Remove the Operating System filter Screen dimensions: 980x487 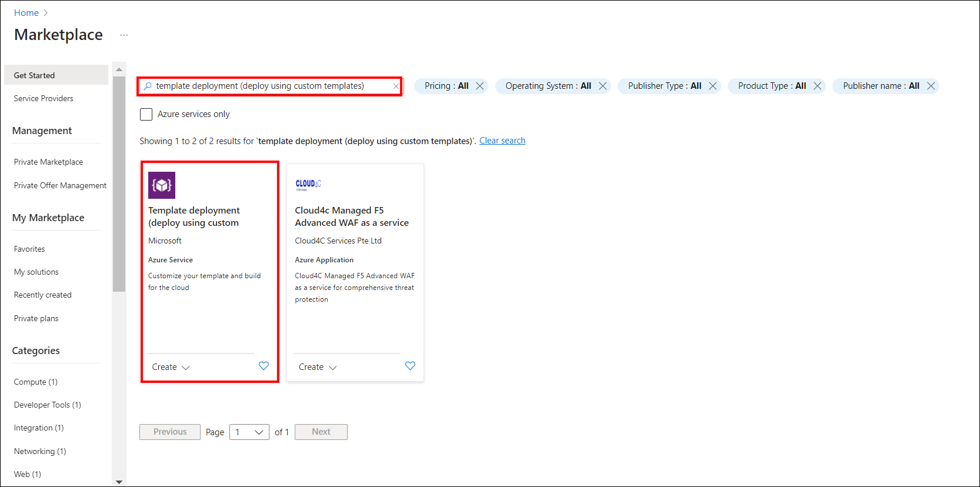coord(603,86)
